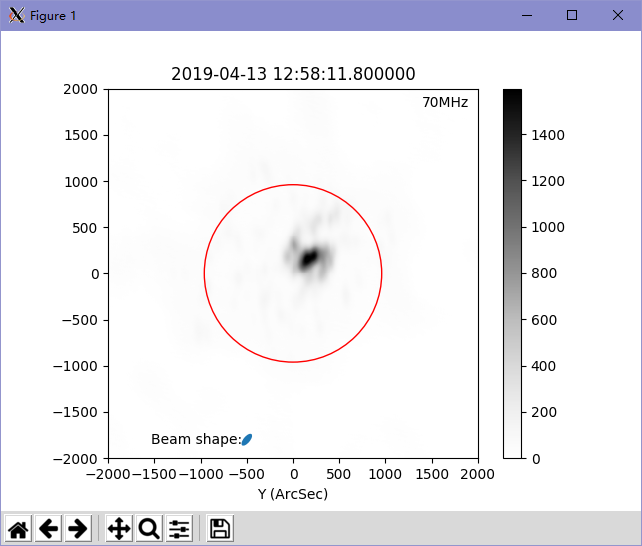Go back to the previous view

tap(48, 529)
